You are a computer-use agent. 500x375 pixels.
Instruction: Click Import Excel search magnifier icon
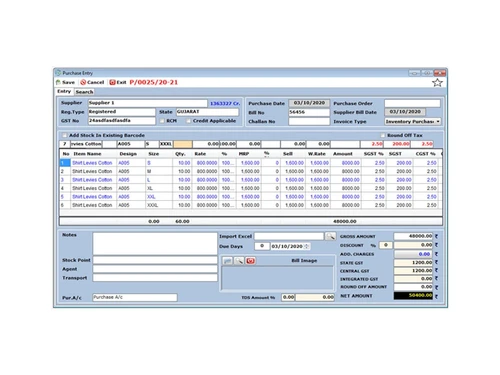(330, 236)
